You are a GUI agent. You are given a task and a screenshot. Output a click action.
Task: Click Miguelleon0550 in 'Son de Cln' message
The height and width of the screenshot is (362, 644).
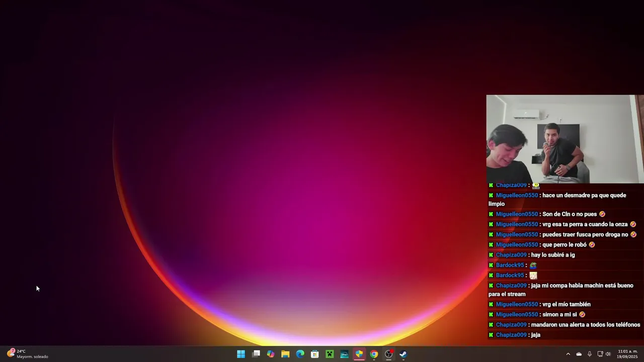[517, 214]
